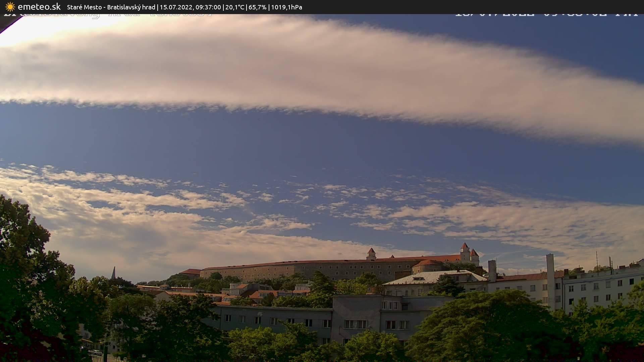The image size is (644, 362).
Task: Click the 65,7% humidity reading
Action: [x=257, y=7]
